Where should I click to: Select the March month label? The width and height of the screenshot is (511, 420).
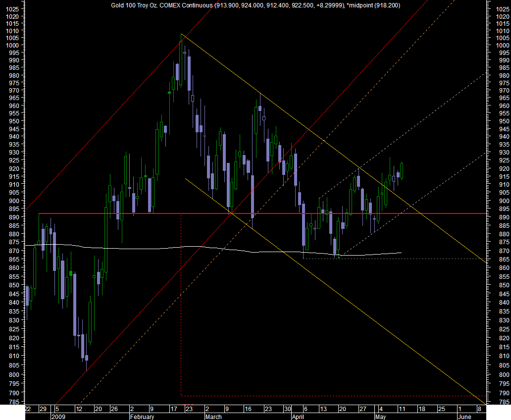213,417
